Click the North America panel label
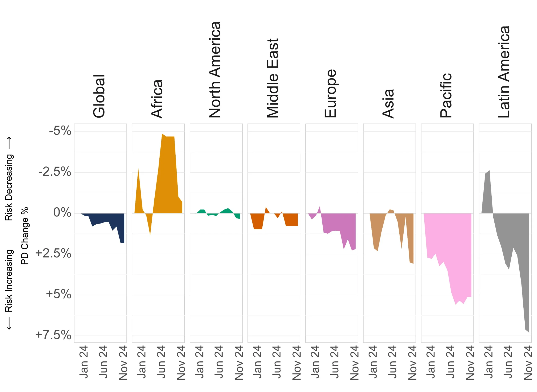537x392 pixels. pos(215,69)
